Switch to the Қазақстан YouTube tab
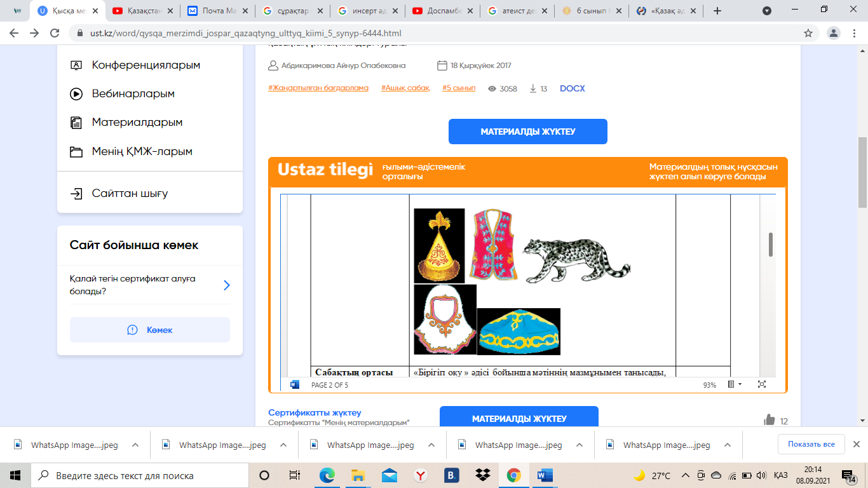 (x=143, y=11)
